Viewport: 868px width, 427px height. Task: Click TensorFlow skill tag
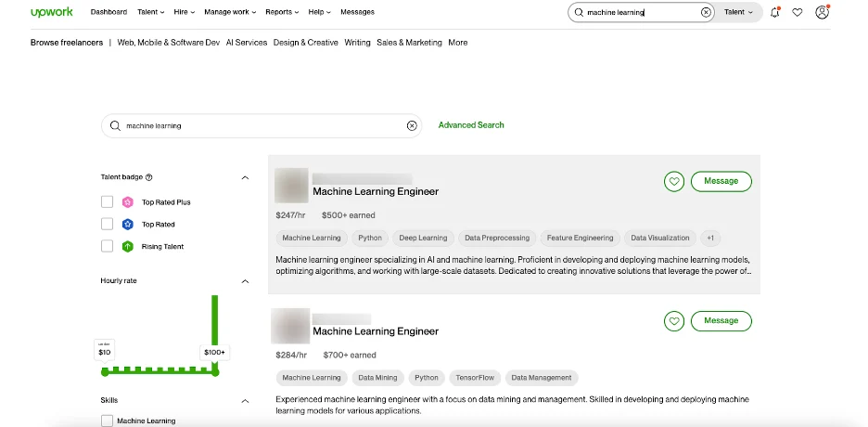click(x=475, y=378)
